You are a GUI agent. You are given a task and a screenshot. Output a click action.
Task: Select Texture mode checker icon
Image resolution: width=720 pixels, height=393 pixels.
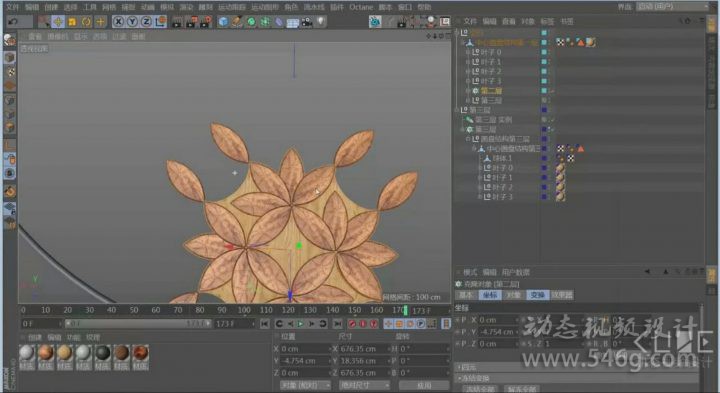tap(10, 72)
